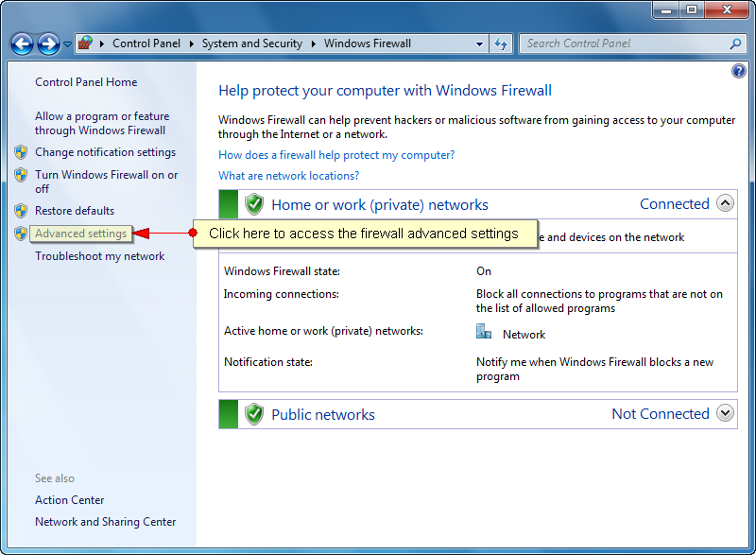Click the search magnifier icon
Image resolution: width=756 pixels, height=555 pixels.
pyautogui.click(x=735, y=43)
